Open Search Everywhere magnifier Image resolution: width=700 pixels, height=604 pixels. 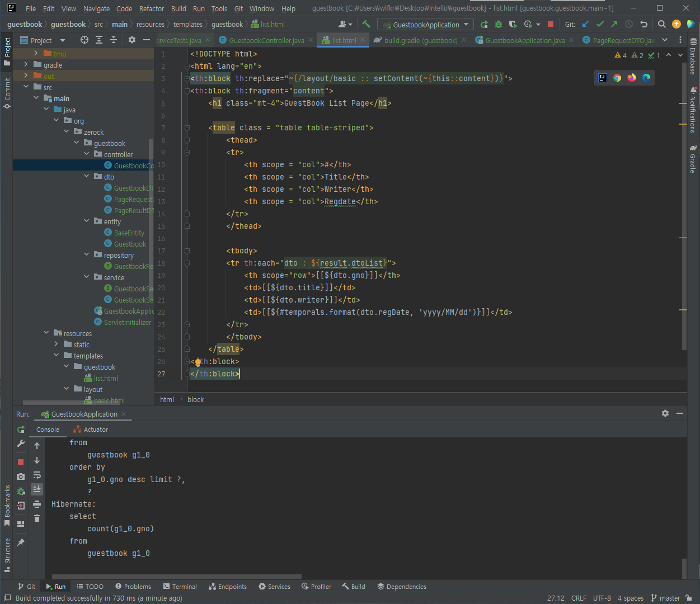[x=662, y=24]
